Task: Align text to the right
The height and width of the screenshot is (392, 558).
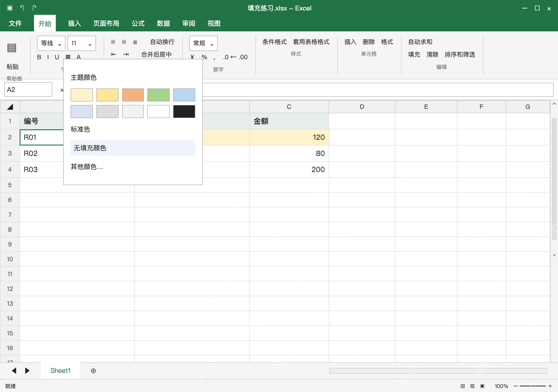Action: pos(135,42)
